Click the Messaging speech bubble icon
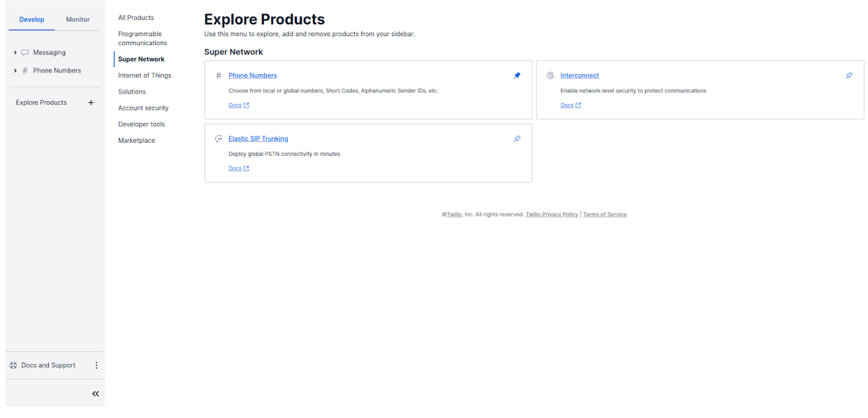The height and width of the screenshot is (418, 868). (x=25, y=53)
